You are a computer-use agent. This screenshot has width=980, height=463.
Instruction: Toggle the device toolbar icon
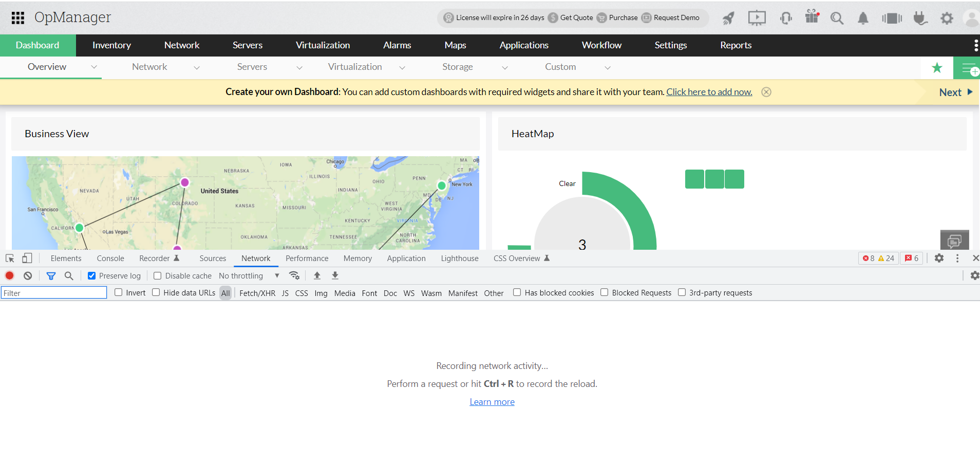27,258
